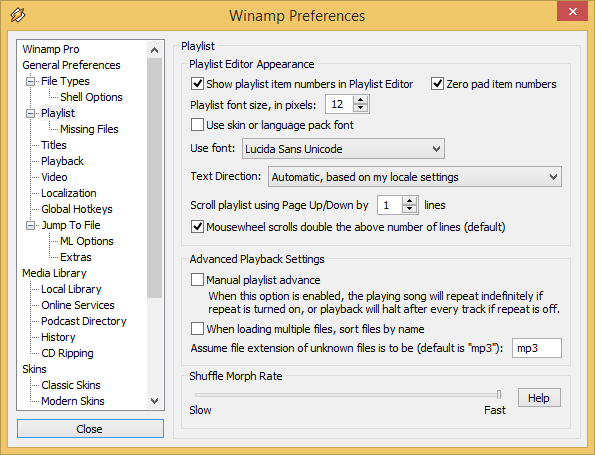Decrease playlist font size with down arrow
The width and height of the screenshot is (595, 455).
[x=360, y=108]
